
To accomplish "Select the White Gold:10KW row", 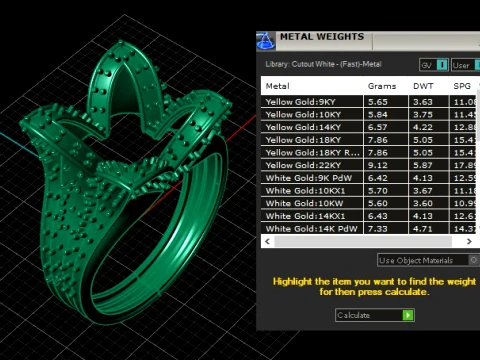I will (x=369, y=203).
